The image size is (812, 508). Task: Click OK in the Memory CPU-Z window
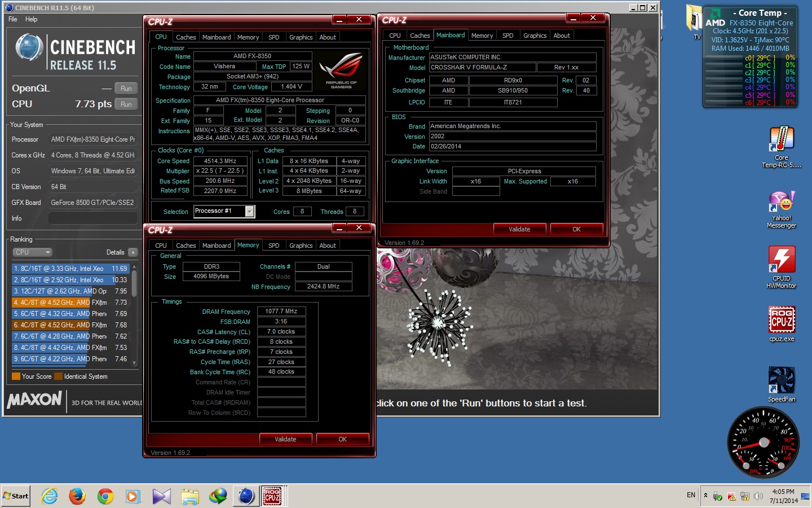tap(342, 439)
